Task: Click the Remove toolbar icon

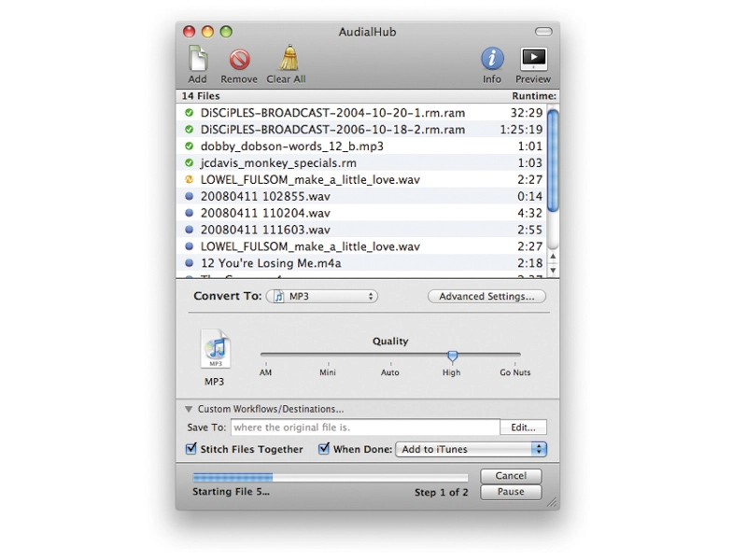Action: pos(240,60)
